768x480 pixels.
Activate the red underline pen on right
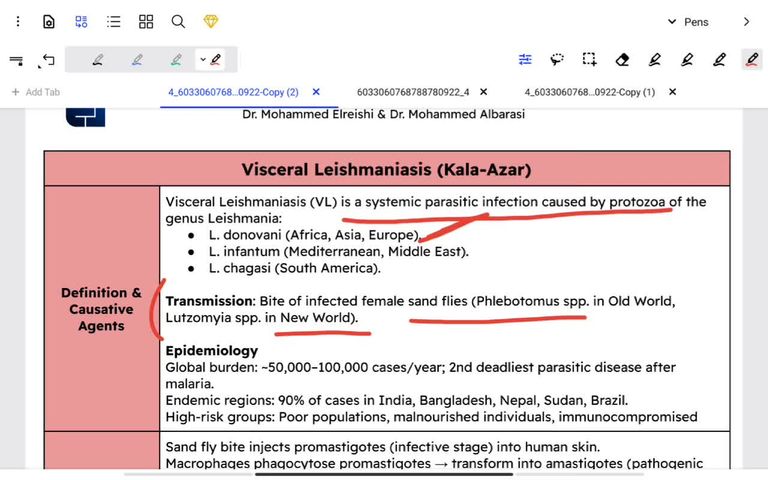(x=751, y=60)
